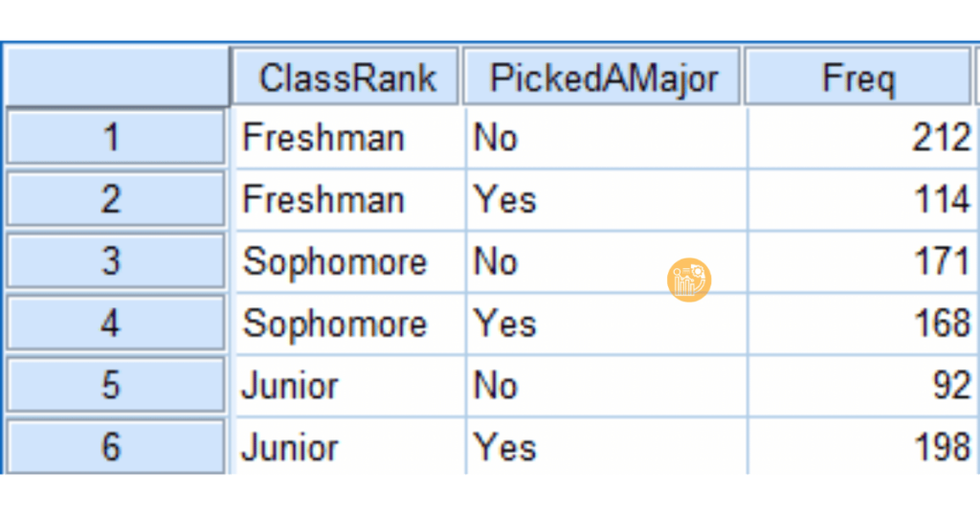Click the Junior cell in row 5

291,385
